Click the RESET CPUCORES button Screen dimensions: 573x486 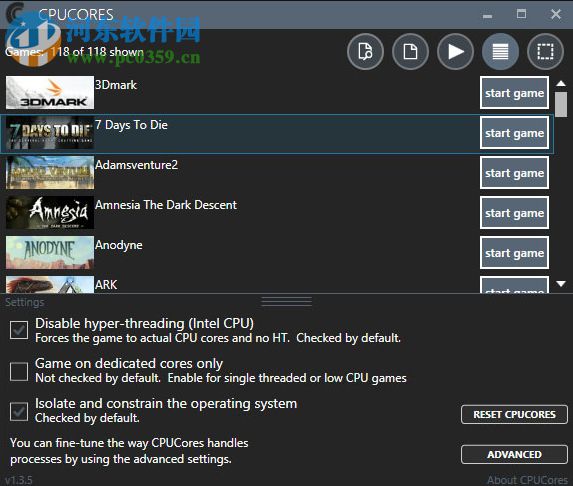click(514, 415)
